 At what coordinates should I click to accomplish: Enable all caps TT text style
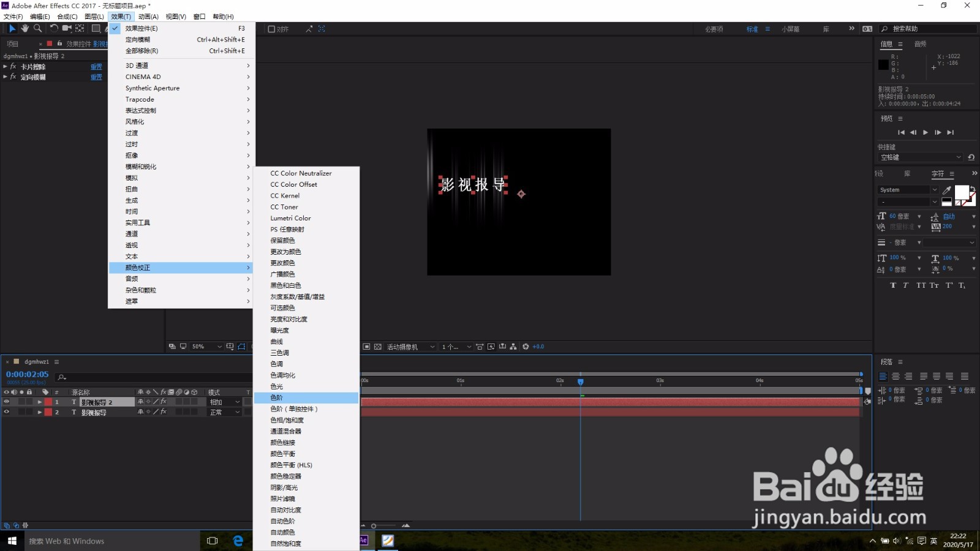(921, 285)
